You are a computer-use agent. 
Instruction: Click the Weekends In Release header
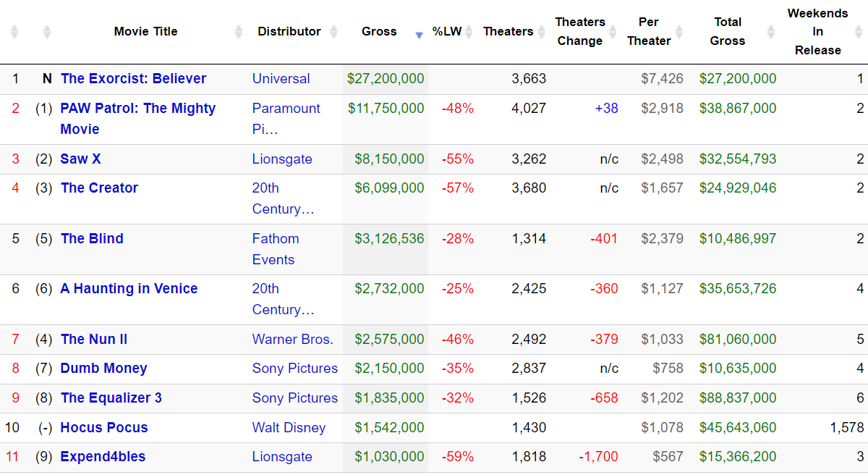(818, 32)
